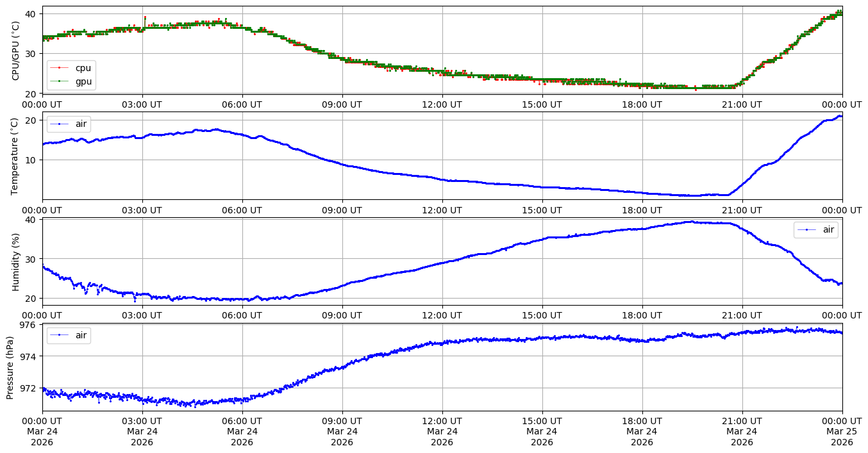868x453 pixels.
Task: Click 06:00 UT tick under the CPU/GPU plot
Action: pyautogui.click(x=242, y=104)
